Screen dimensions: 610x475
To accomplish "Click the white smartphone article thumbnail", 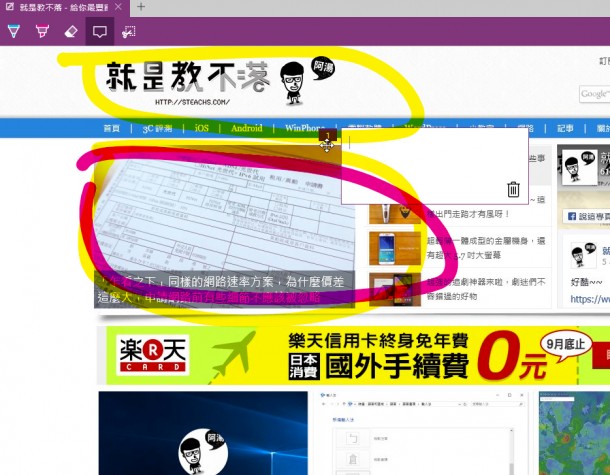I will (395, 248).
